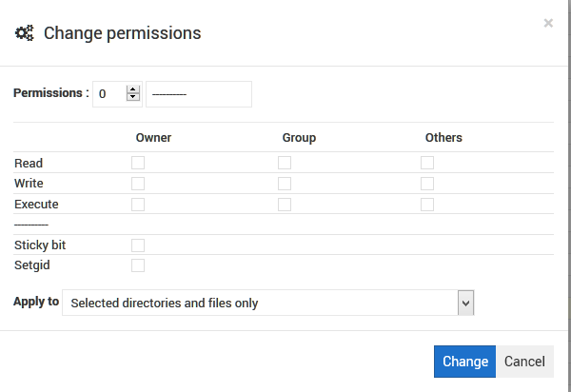This screenshot has width=571, height=392.
Task: Tick the Sticky bit checkbox
Action: coord(138,245)
